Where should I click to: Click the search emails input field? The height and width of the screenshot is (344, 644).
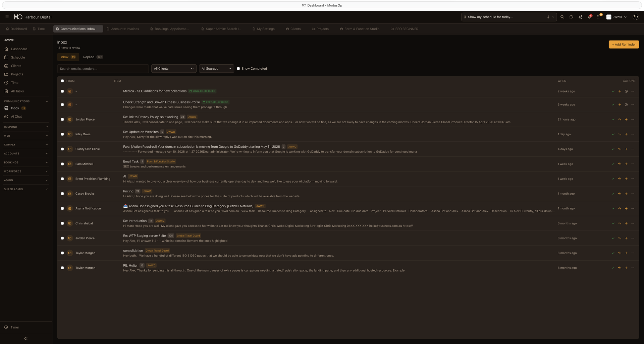click(x=103, y=68)
